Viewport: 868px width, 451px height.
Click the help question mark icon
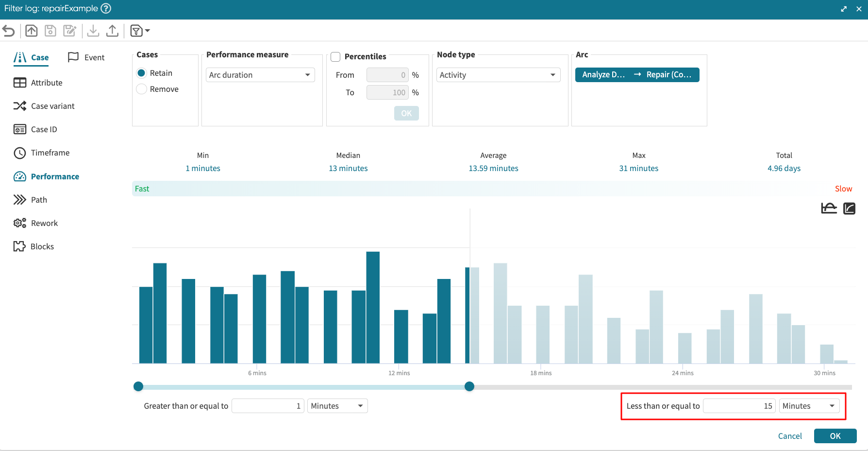(x=106, y=8)
